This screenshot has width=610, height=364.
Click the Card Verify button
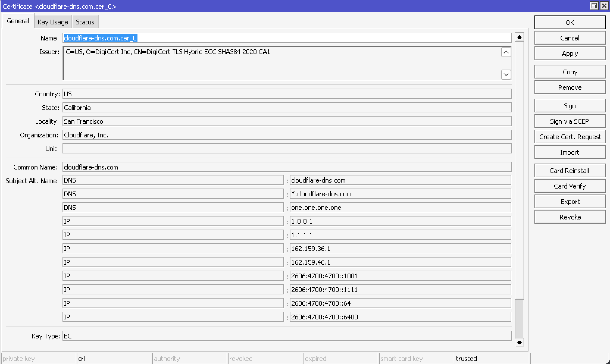tap(570, 186)
